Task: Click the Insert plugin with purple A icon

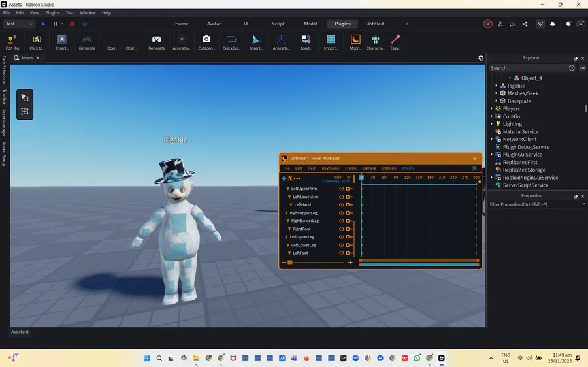Action: click(62, 42)
